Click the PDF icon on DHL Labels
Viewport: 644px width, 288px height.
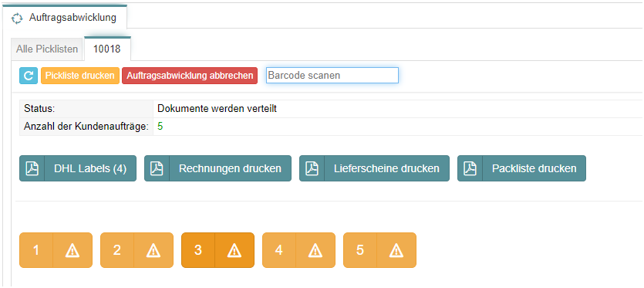click(32, 168)
